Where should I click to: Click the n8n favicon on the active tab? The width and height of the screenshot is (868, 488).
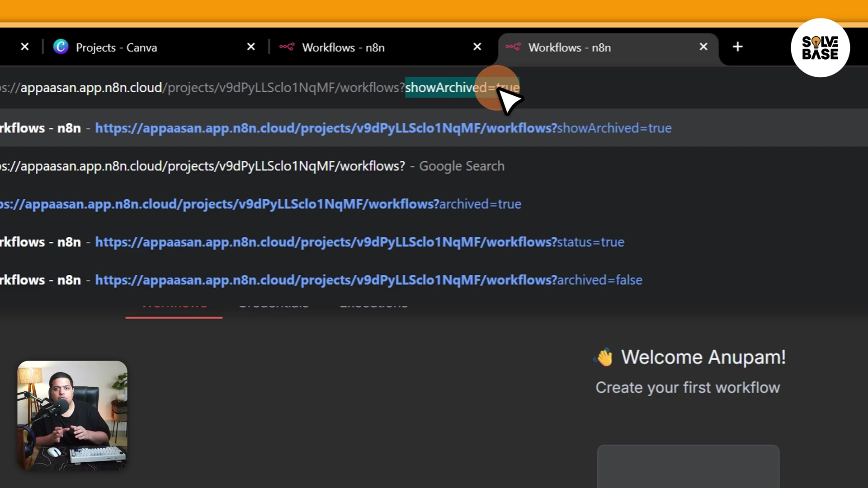click(x=513, y=47)
